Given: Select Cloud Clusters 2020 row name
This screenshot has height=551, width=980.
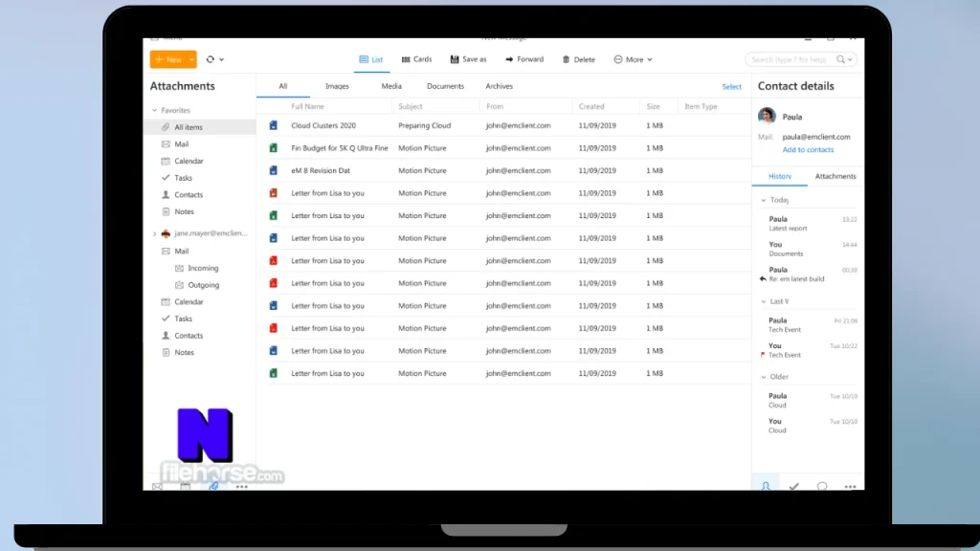Looking at the screenshot, I should 323,125.
